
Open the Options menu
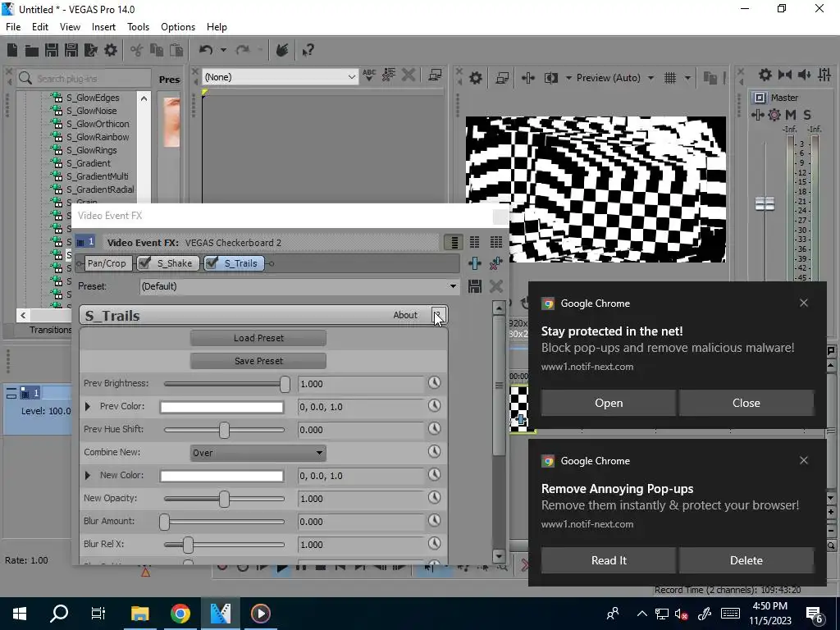point(178,27)
